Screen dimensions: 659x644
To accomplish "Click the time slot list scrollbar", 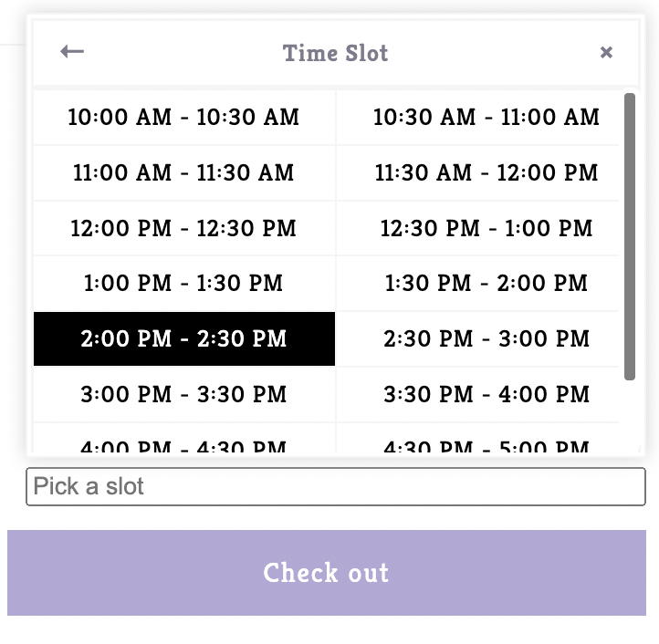I will (x=629, y=236).
